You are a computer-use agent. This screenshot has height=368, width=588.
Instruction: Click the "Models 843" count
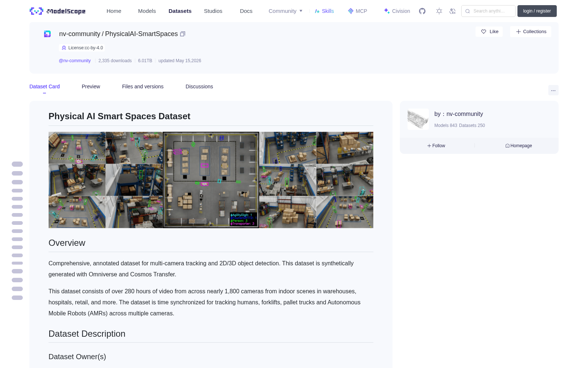446,125
